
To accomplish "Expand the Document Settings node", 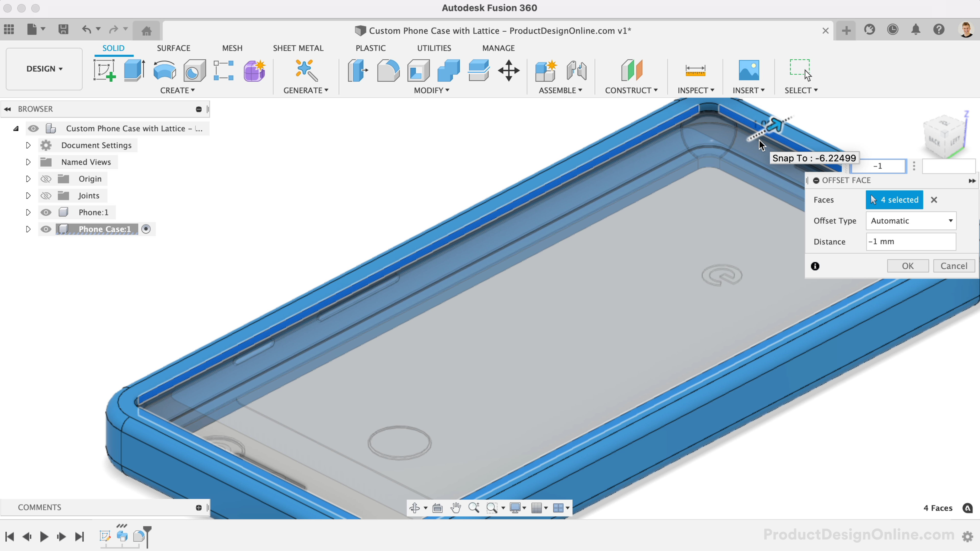I will [28, 145].
